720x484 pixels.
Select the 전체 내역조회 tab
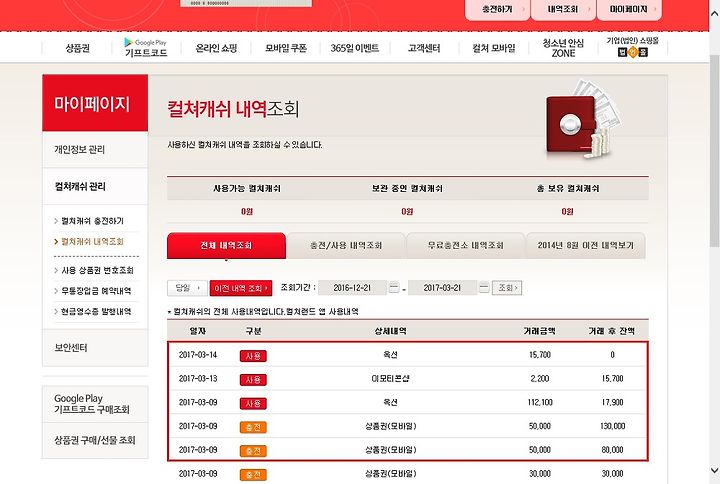click(x=226, y=246)
